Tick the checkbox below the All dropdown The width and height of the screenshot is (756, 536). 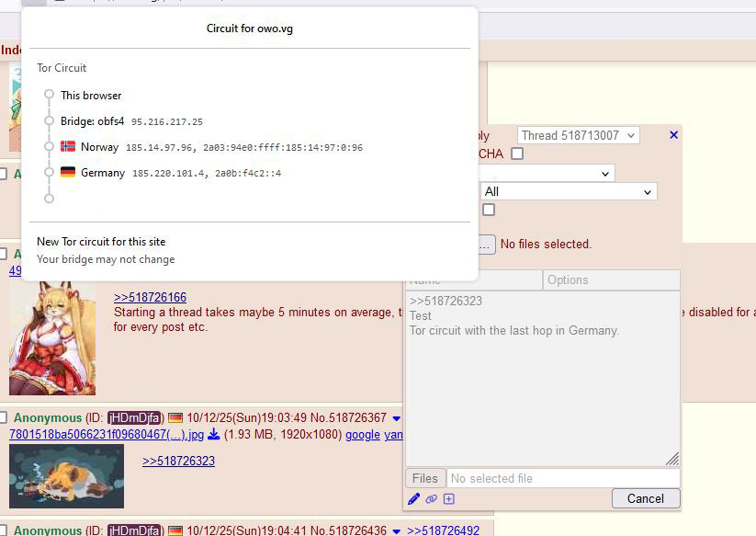coord(489,210)
